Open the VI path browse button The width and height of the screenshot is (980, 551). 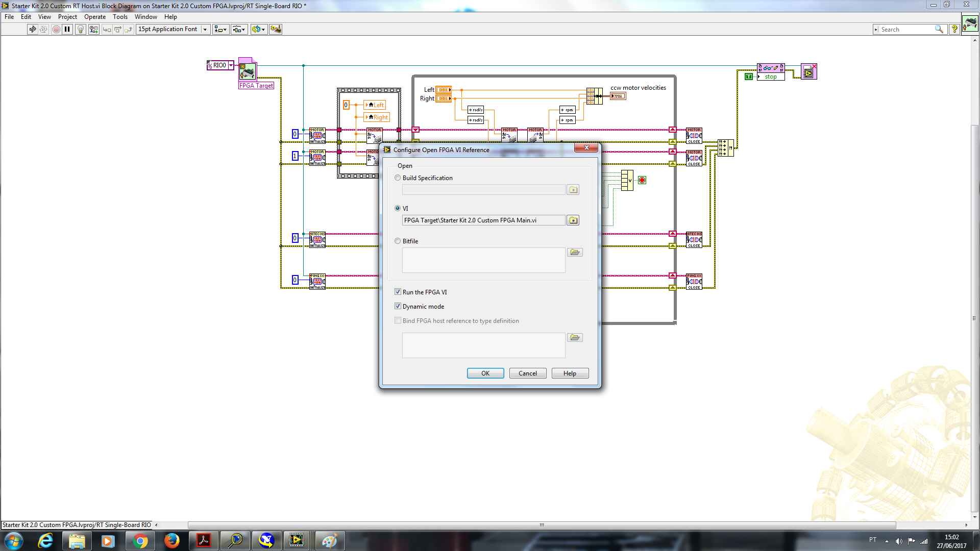(574, 220)
